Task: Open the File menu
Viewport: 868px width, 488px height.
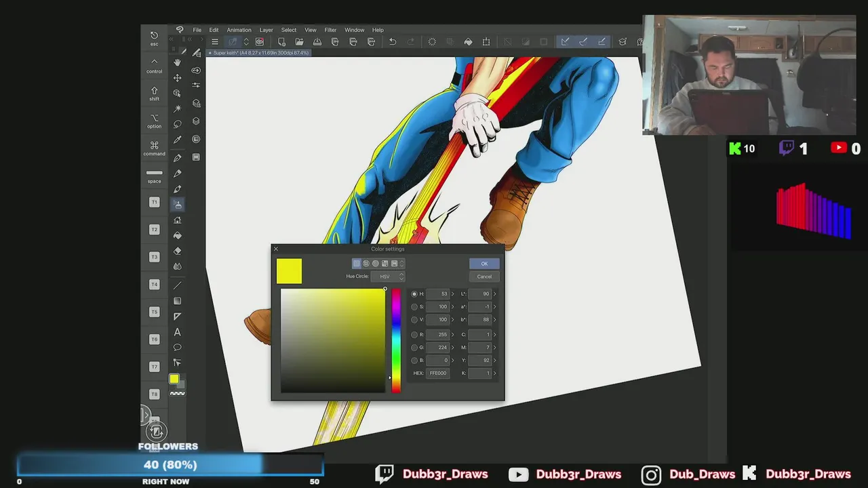Action: pos(197,30)
